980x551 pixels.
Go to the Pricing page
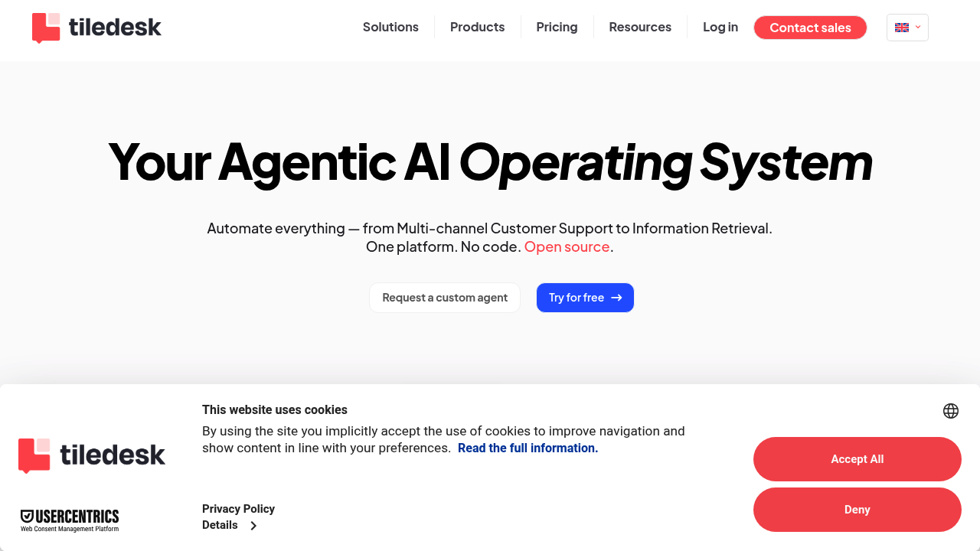pos(557,27)
